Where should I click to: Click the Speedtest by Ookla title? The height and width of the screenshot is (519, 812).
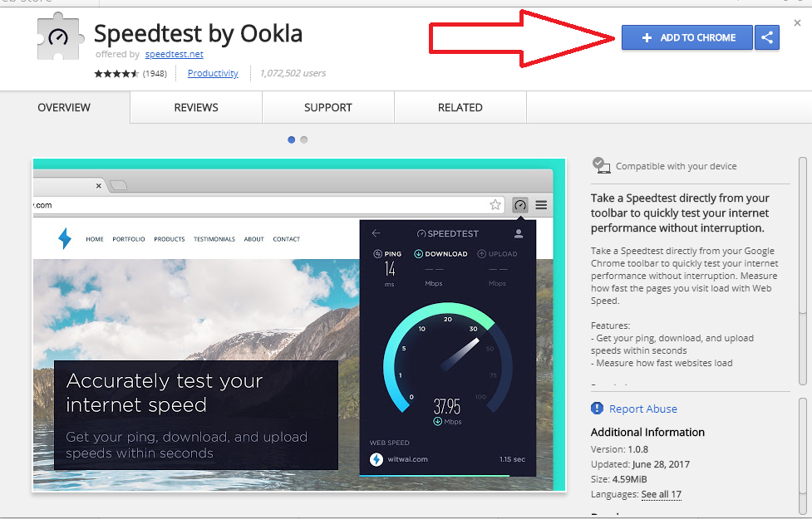click(x=198, y=34)
